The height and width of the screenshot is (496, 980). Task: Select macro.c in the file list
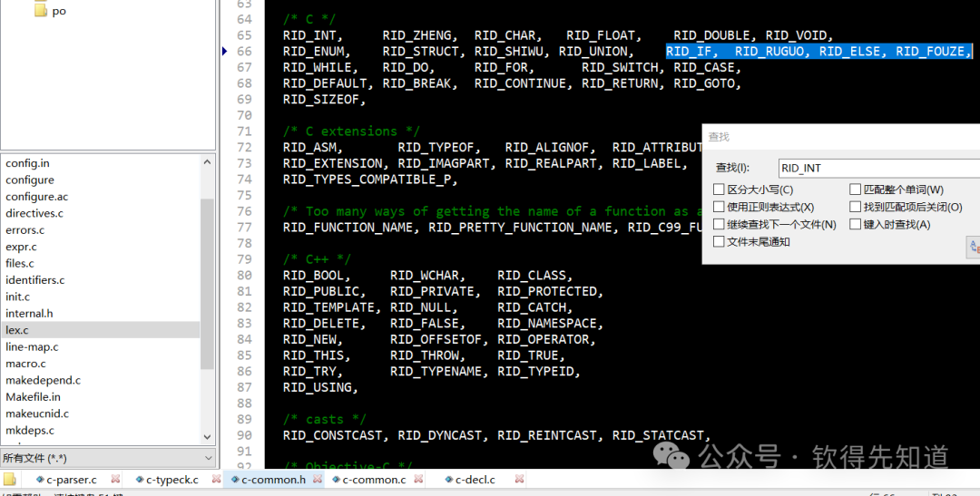pos(25,364)
